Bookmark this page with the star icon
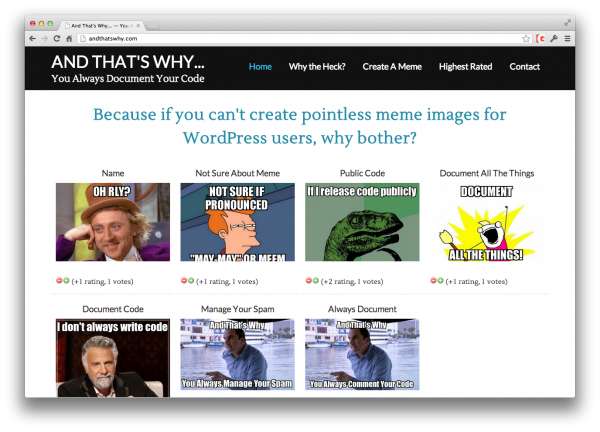 click(x=526, y=39)
